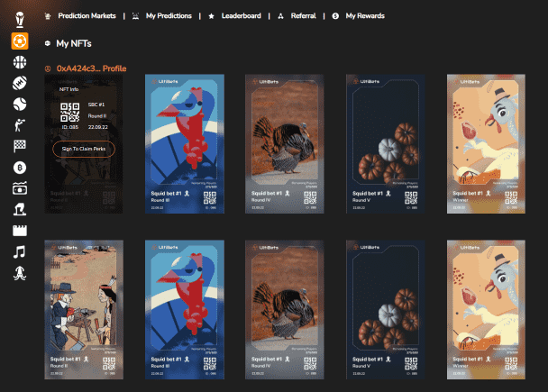
Task: Click the coin icon beside My Rewards
Action: click(335, 15)
